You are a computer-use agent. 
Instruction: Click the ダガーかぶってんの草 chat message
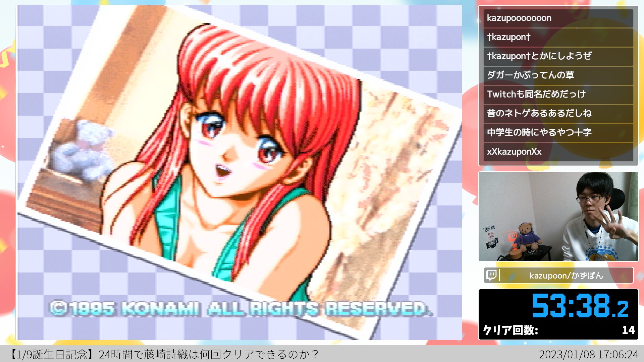[530, 75]
